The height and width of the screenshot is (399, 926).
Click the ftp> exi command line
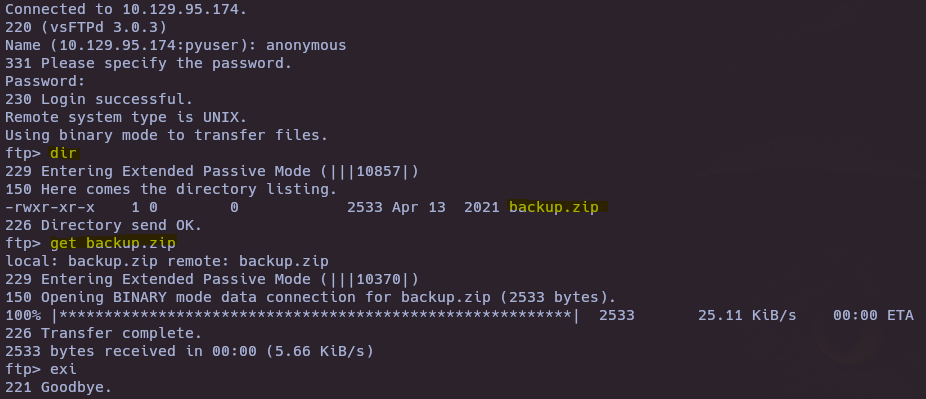tap(41, 369)
